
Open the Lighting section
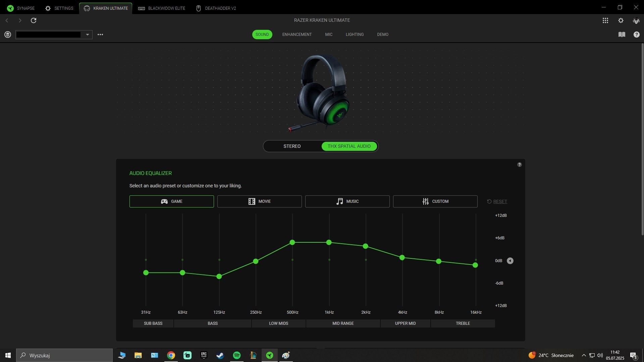355,35
